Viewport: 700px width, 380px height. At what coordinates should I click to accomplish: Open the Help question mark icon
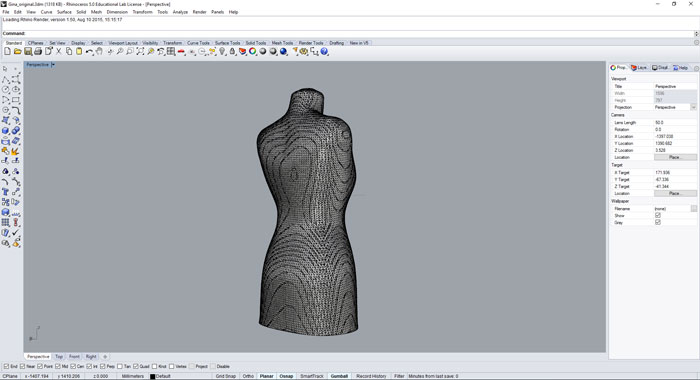click(x=324, y=52)
